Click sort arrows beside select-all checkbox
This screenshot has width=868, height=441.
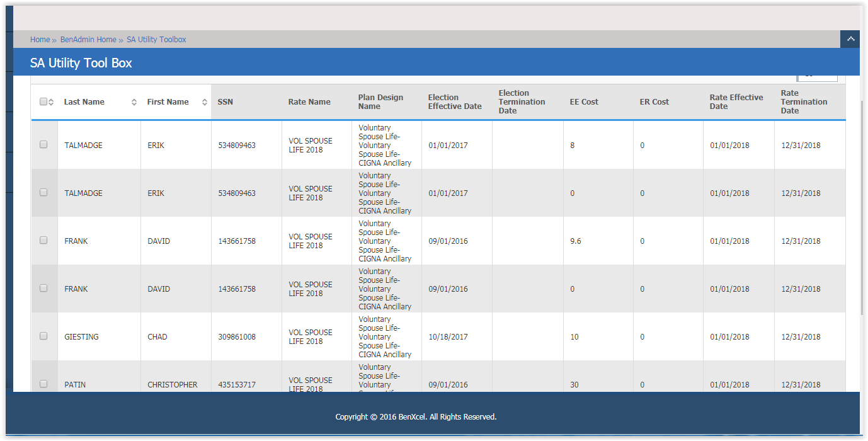tap(51, 102)
